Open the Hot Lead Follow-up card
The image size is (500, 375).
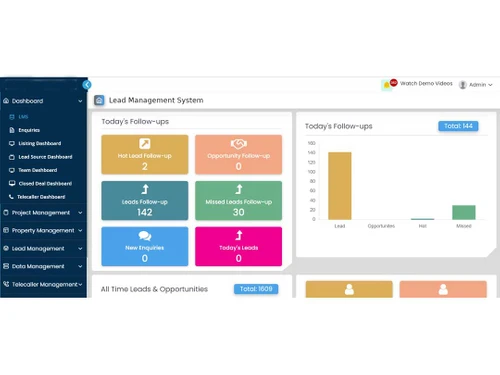pos(145,154)
